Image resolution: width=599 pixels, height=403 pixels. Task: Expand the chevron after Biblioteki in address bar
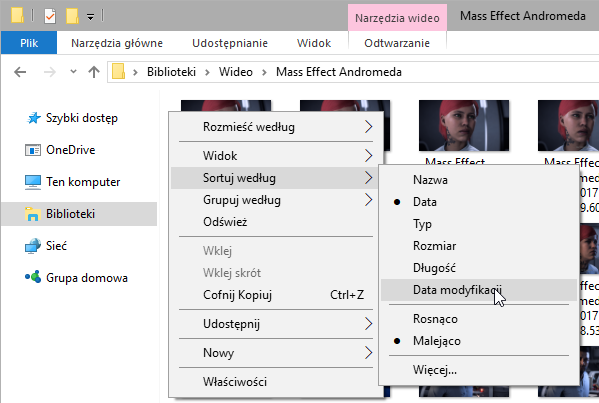click(x=207, y=72)
